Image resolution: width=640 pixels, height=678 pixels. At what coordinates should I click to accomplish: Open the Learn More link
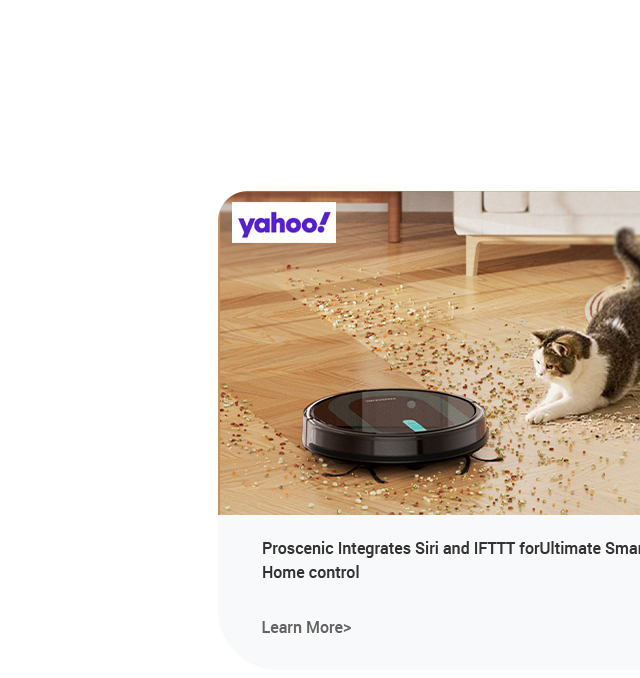click(306, 627)
